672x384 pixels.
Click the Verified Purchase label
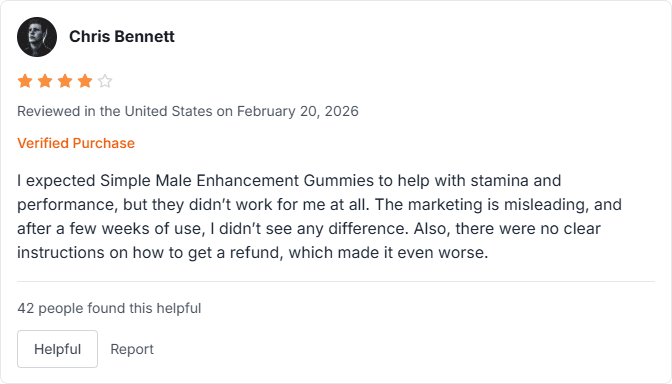[76, 143]
